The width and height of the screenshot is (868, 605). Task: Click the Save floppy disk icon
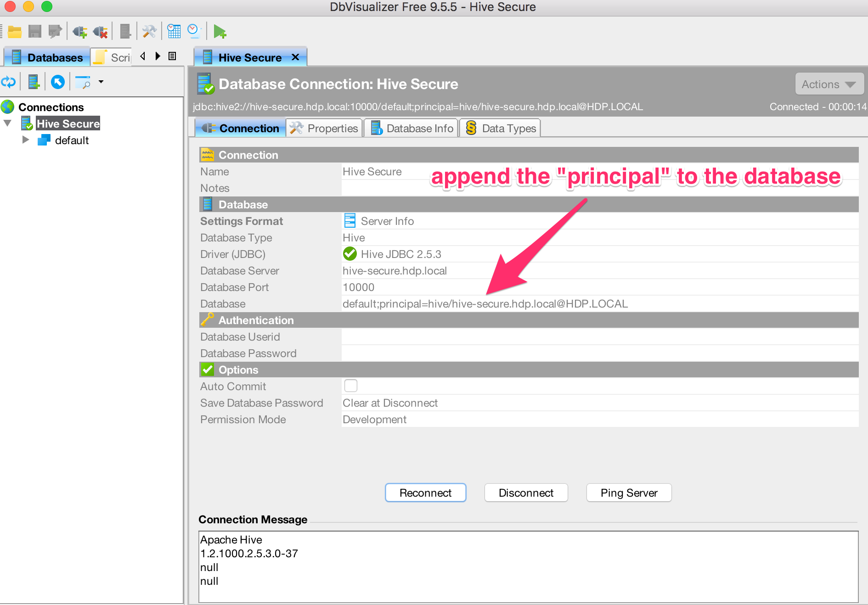click(x=35, y=32)
